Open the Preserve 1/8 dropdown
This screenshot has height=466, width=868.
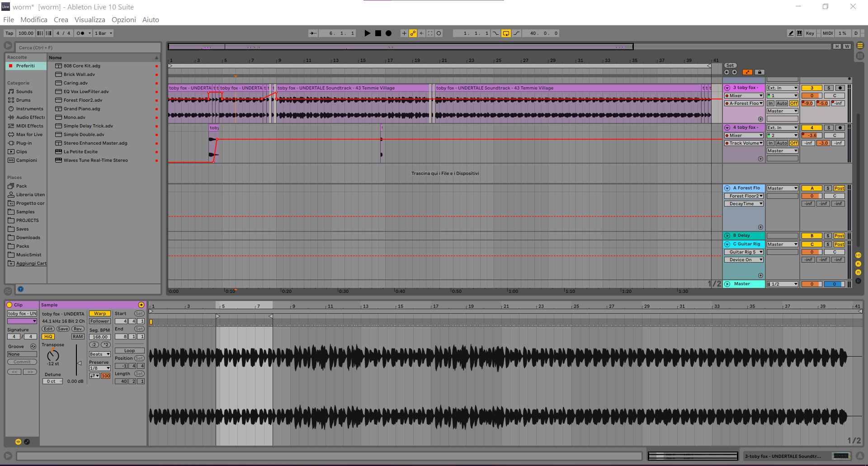(x=100, y=368)
